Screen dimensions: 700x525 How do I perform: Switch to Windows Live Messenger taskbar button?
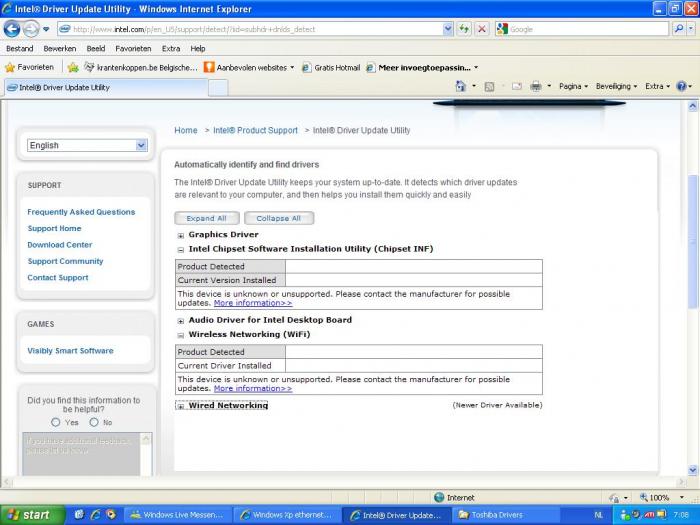tap(177, 515)
